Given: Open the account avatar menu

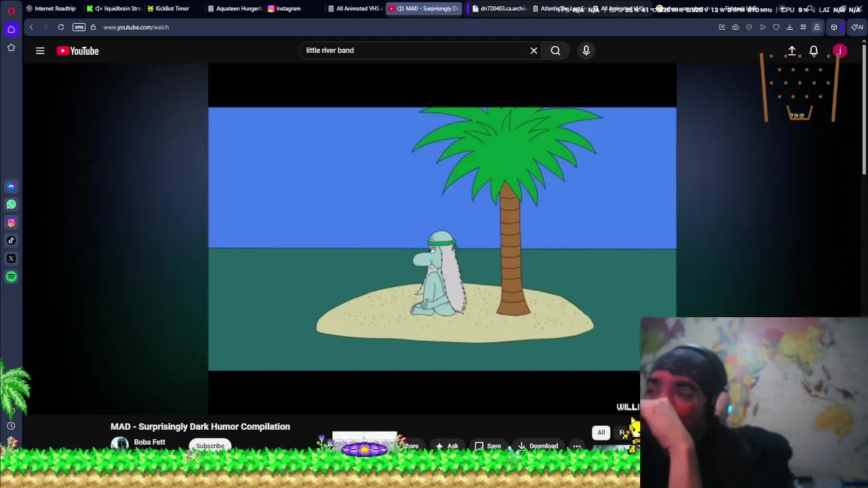Looking at the screenshot, I should [840, 51].
